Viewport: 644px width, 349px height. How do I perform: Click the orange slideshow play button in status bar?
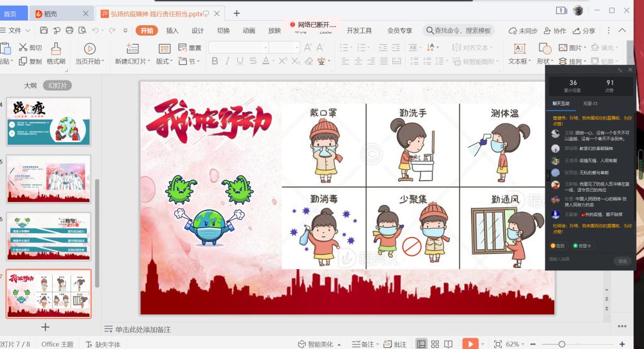click(x=470, y=343)
